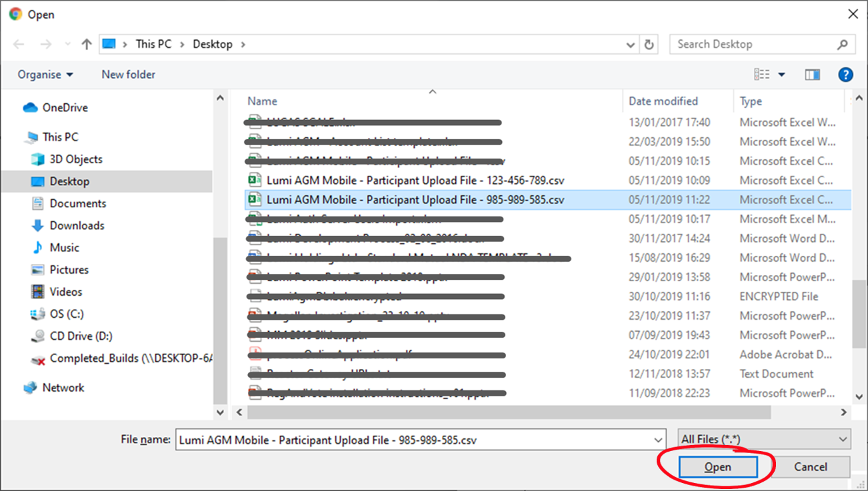Click navigation pane scroll down arrow
Screen dimensions: 868x491
coord(221,412)
